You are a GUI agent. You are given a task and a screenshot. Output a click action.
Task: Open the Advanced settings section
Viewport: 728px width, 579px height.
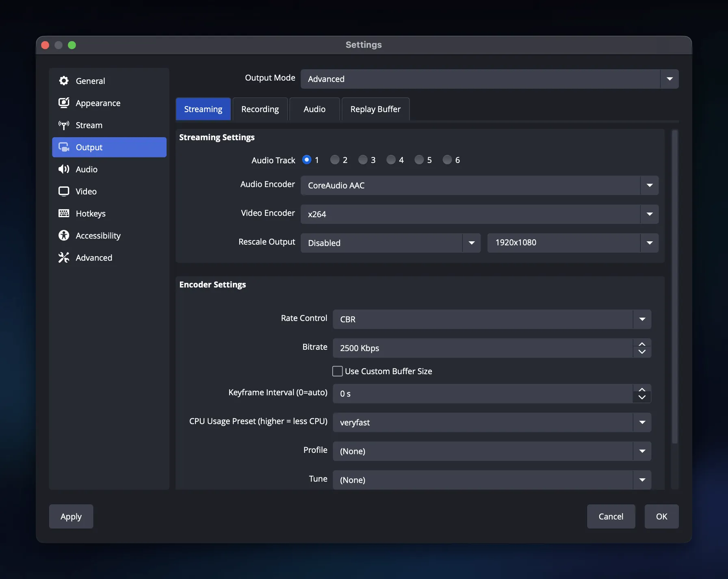109,258
